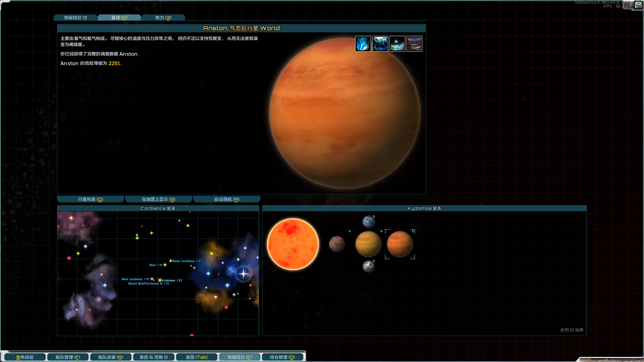Click the 行星列表 [Q] button
This screenshot has width=644, height=362.
pos(91,199)
